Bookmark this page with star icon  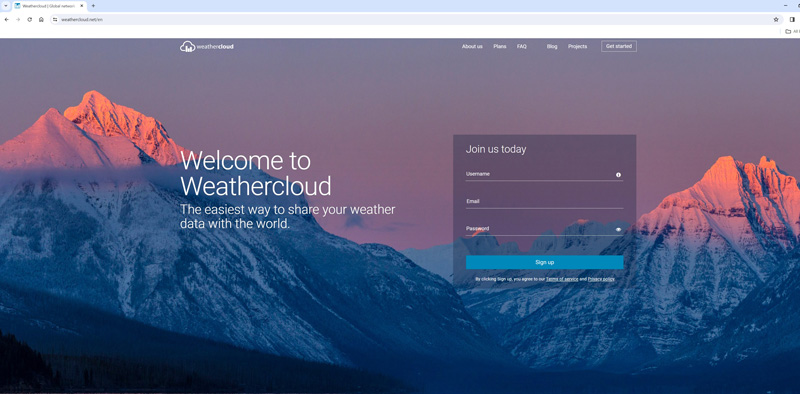coord(776,19)
